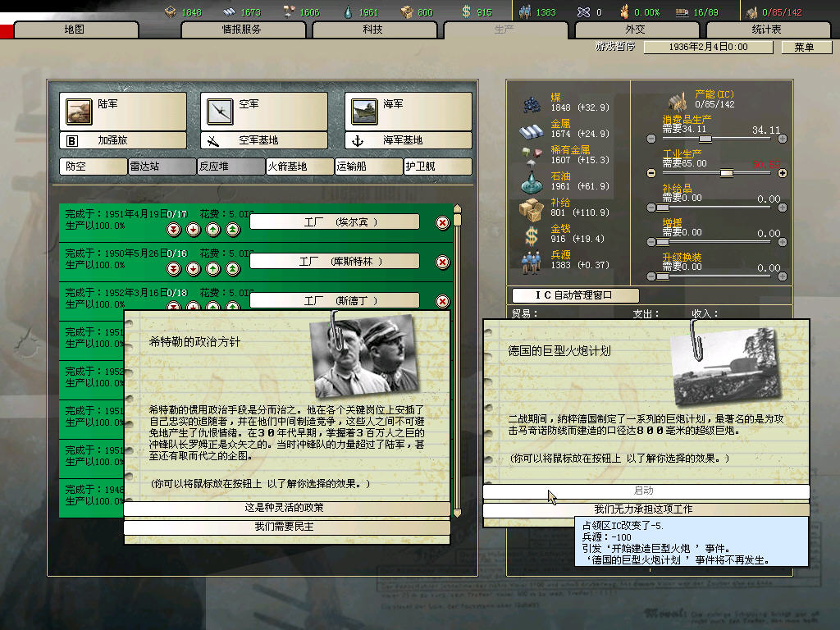Image resolution: width=840 pixels, height=630 pixels.
Task: Click the 海军 warship icon
Action: pyautogui.click(x=364, y=112)
